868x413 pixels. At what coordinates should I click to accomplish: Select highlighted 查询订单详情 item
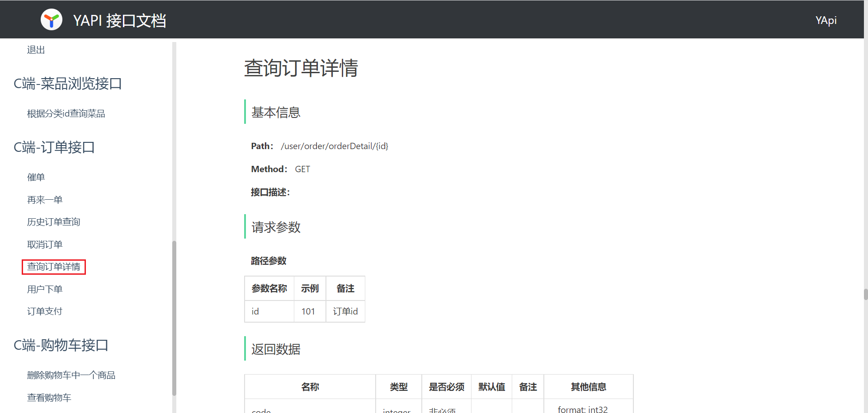pyautogui.click(x=53, y=267)
